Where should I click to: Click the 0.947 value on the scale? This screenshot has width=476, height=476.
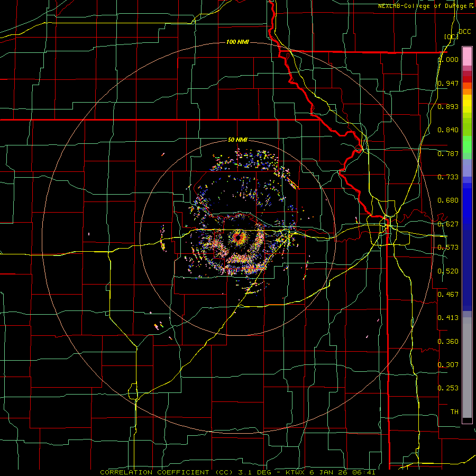pyautogui.click(x=448, y=83)
